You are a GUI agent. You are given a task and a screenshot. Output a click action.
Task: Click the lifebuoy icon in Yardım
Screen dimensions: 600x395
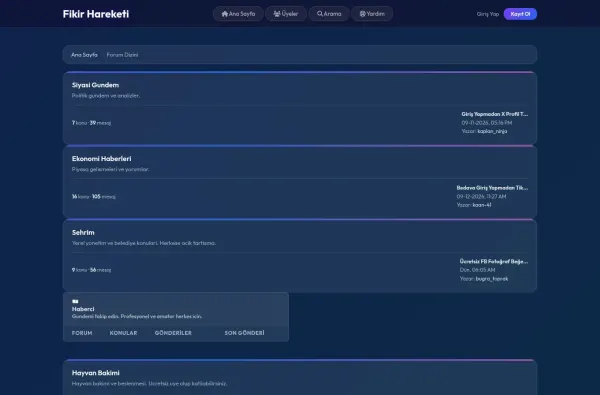tap(362, 14)
